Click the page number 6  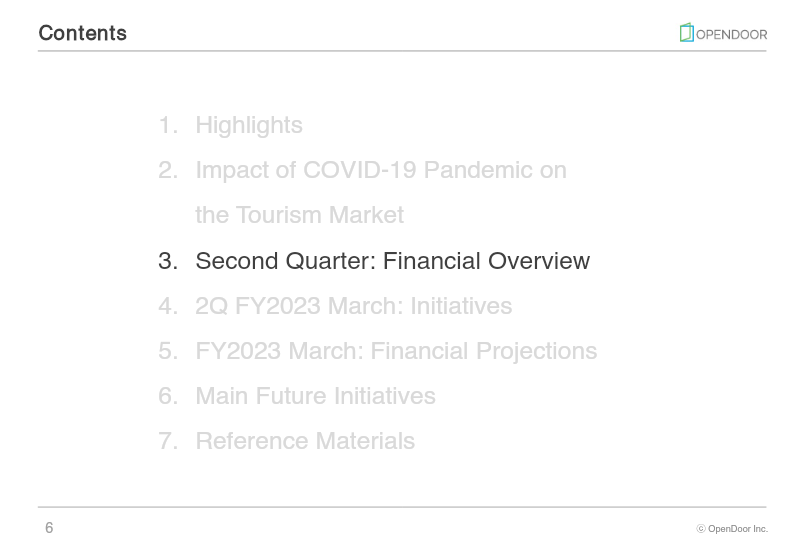49,528
